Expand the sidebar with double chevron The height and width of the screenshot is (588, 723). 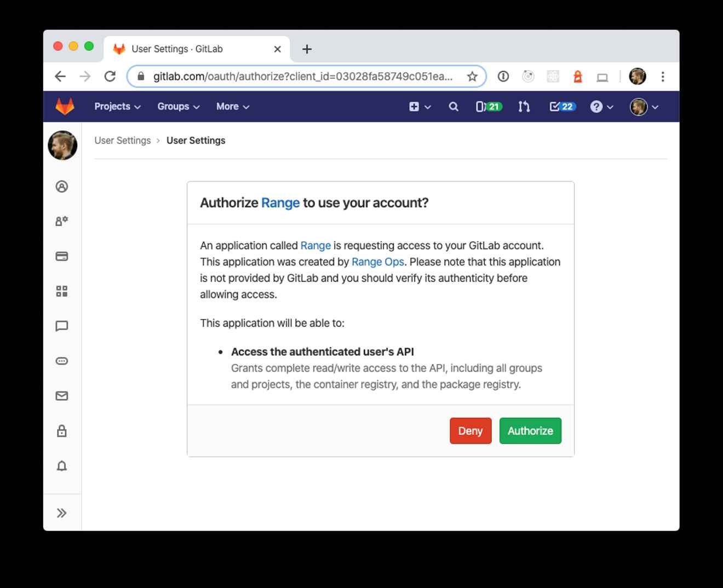coord(62,513)
